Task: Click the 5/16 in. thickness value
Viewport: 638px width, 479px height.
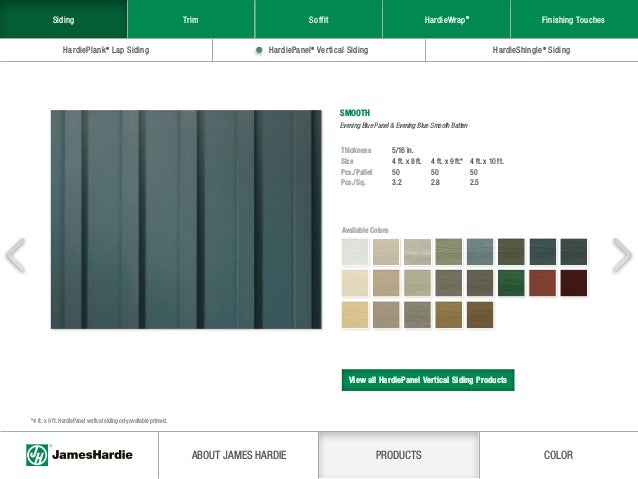Action: click(x=402, y=150)
